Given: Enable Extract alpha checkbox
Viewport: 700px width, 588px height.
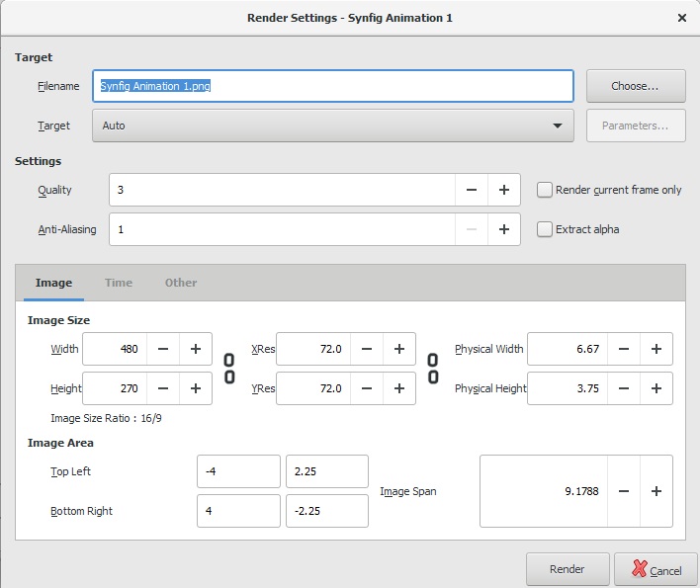Looking at the screenshot, I should 545,229.
